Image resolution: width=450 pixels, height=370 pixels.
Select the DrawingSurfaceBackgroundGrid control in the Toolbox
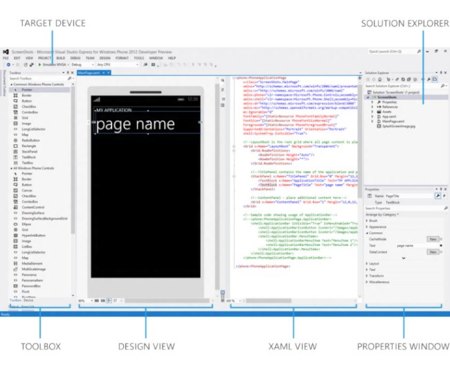click(x=44, y=219)
